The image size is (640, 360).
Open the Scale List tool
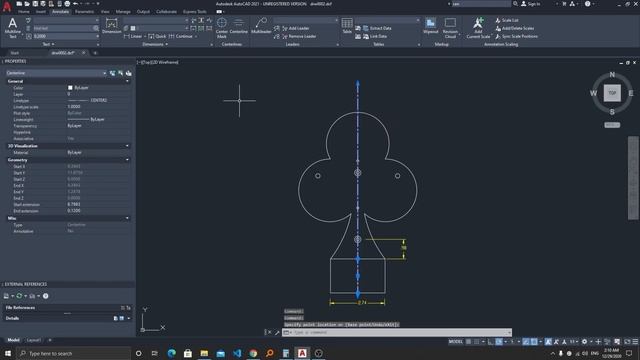[x=507, y=20]
